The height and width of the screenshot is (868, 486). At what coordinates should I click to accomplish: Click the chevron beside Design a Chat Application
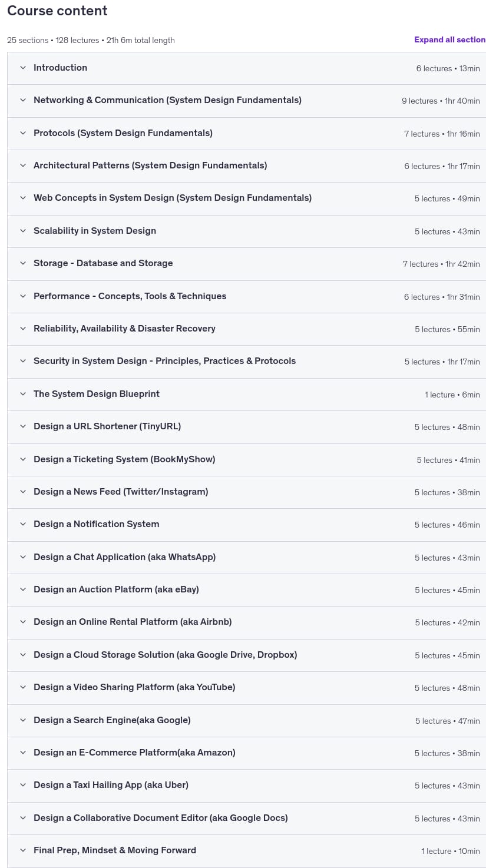click(x=23, y=557)
